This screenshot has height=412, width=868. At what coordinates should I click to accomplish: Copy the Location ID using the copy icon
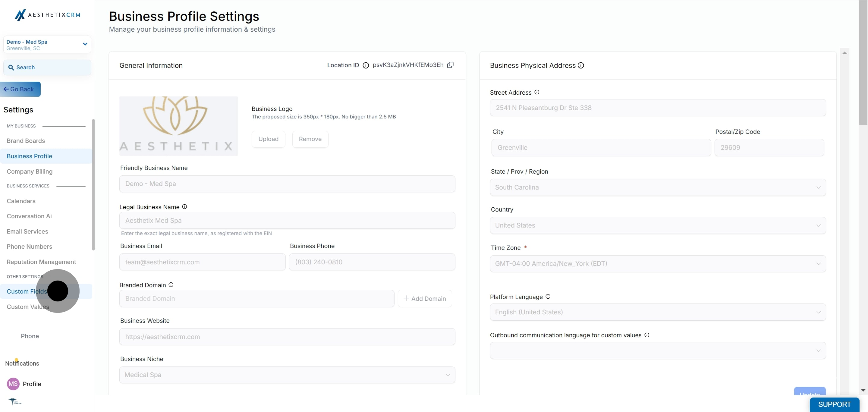coord(451,65)
